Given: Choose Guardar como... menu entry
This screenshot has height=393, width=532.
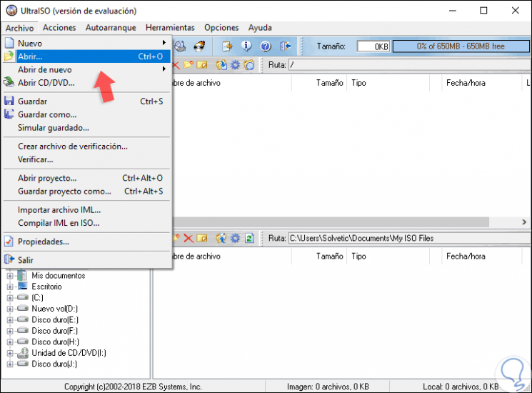Looking at the screenshot, I should pos(87,114).
